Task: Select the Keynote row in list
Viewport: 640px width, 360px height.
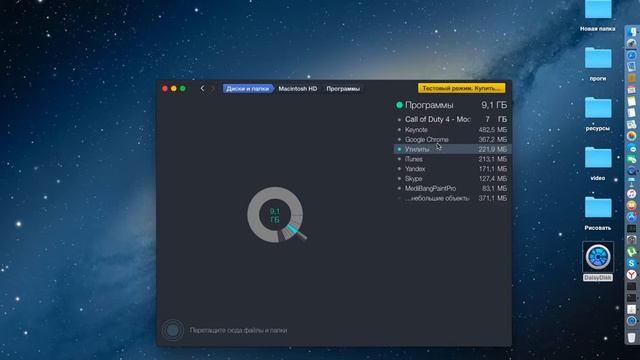Action: click(x=452, y=130)
